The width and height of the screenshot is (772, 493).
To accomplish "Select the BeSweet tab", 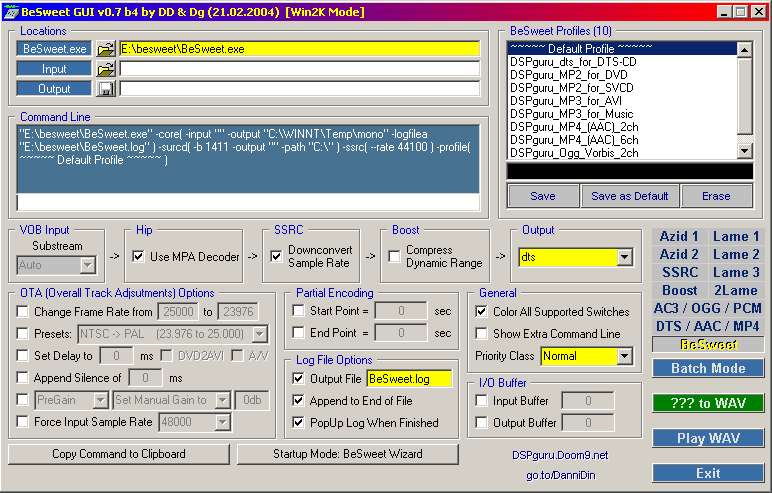I will coord(708,344).
